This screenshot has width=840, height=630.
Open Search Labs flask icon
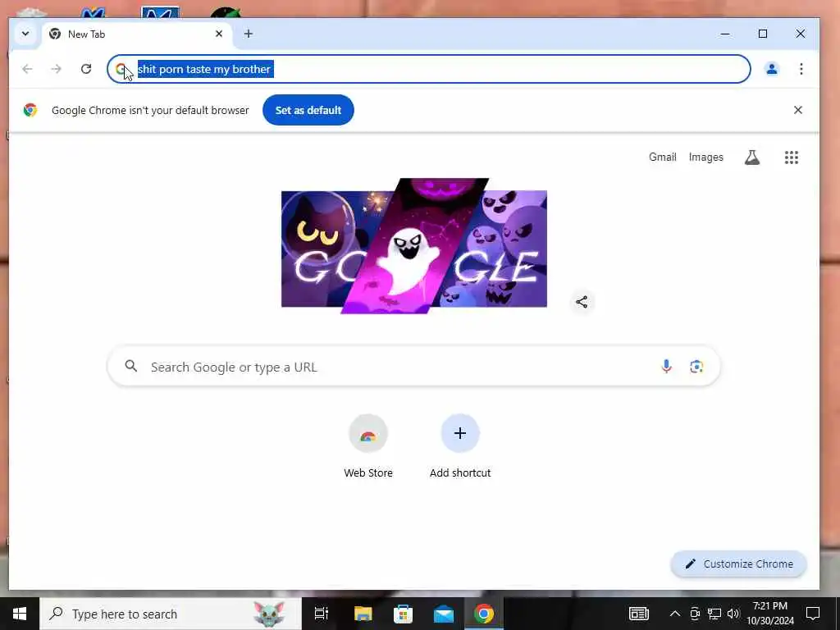[752, 157]
